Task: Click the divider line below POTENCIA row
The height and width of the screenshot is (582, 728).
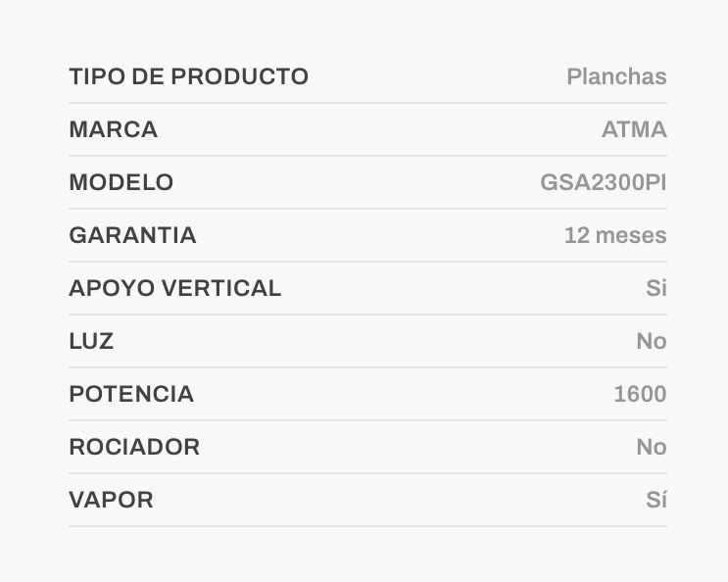Action: tap(368, 420)
